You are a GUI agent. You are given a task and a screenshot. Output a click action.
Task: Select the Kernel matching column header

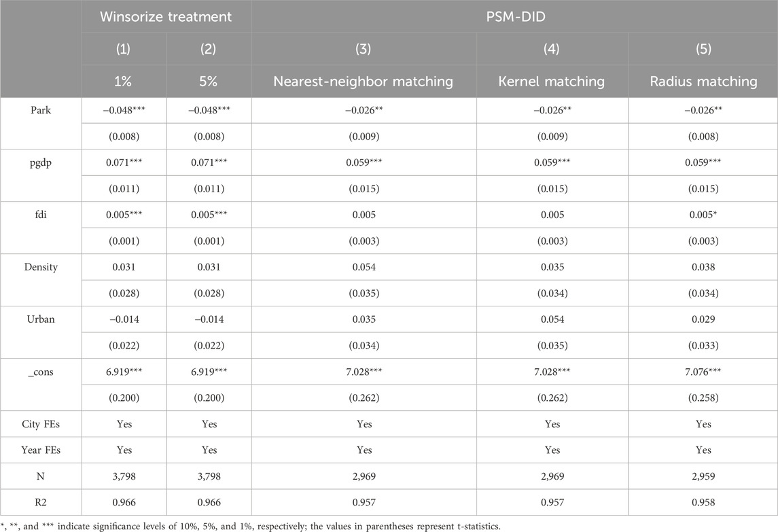point(552,82)
